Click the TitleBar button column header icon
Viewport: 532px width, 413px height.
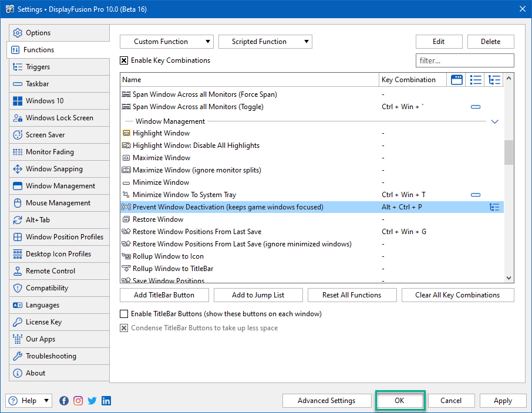click(457, 80)
